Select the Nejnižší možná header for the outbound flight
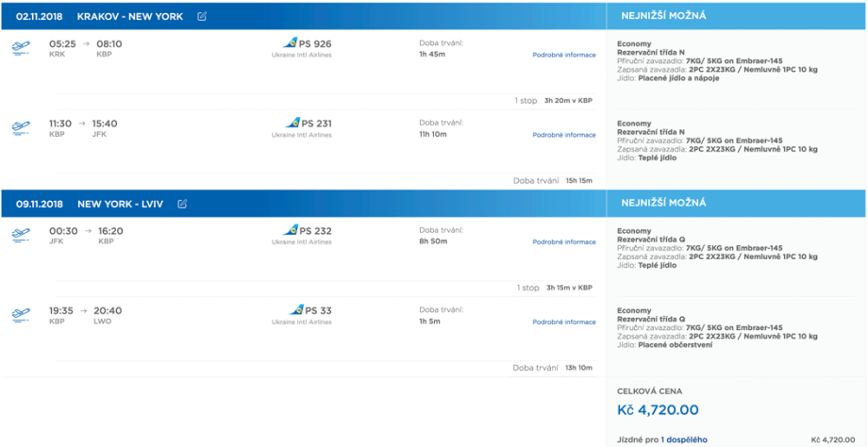 pyautogui.click(x=662, y=17)
